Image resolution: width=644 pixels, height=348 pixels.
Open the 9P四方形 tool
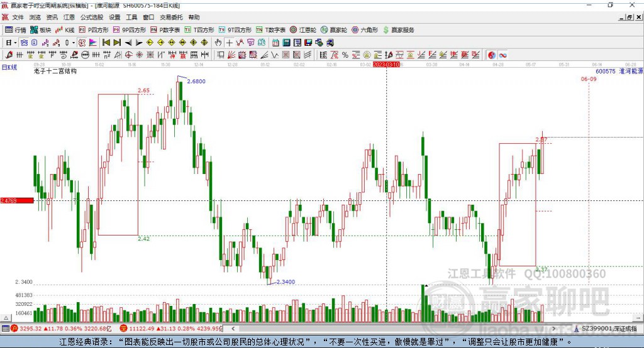(x=130, y=30)
